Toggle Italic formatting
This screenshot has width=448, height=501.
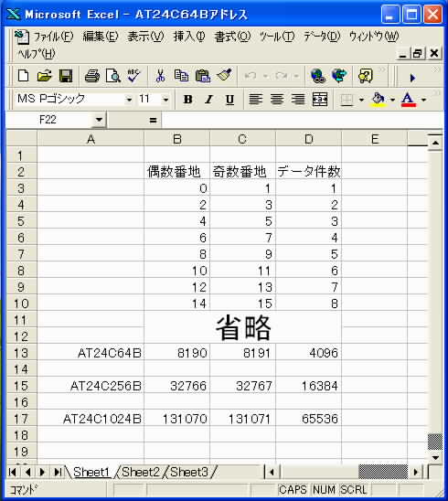(209, 100)
